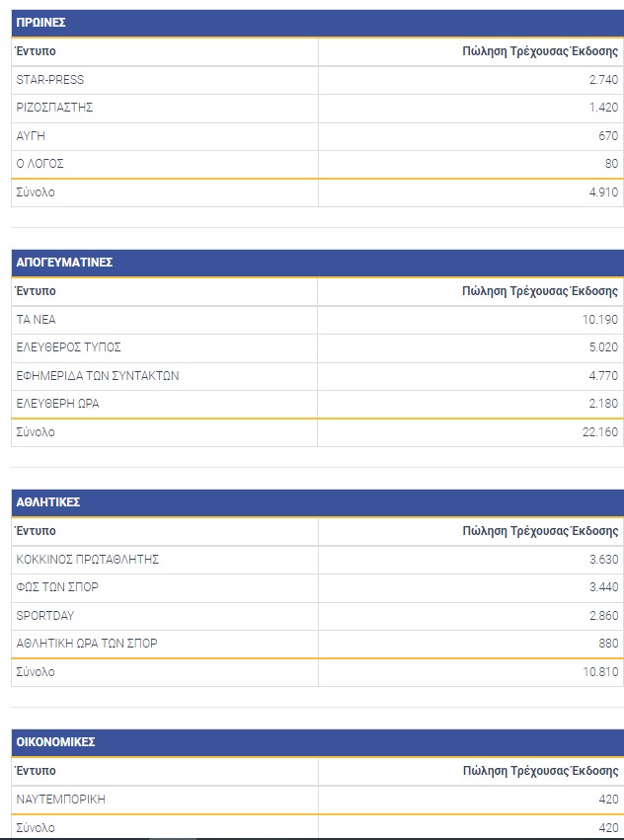Click on Ο ΛΟΓΟΣ entry
The image size is (624, 840).
[39, 164]
